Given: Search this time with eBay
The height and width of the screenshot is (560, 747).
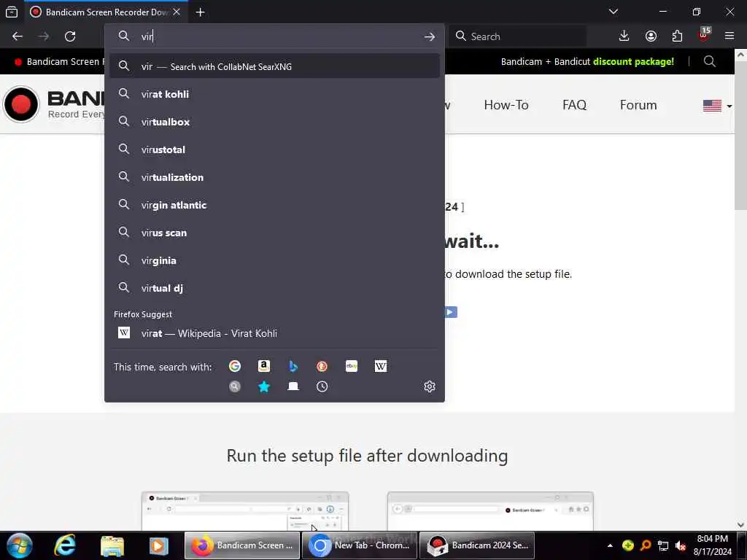Looking at the screenshot, I should coord(352,366).
